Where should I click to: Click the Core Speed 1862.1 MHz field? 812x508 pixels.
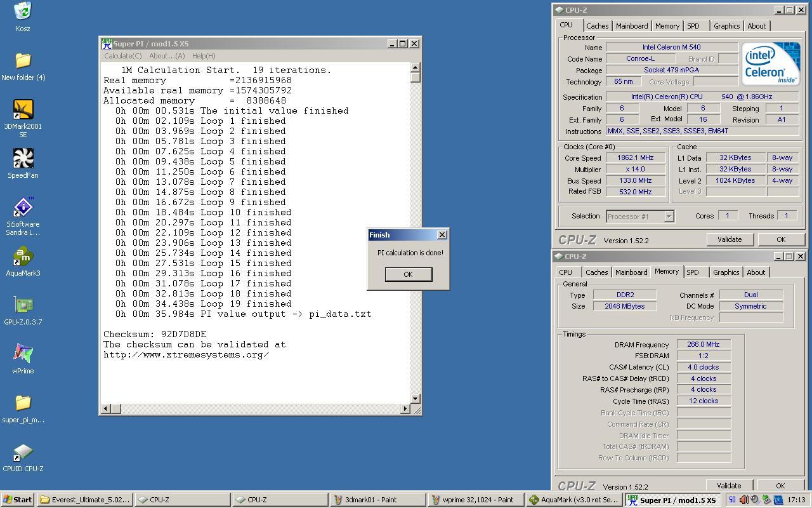point(636,158)
